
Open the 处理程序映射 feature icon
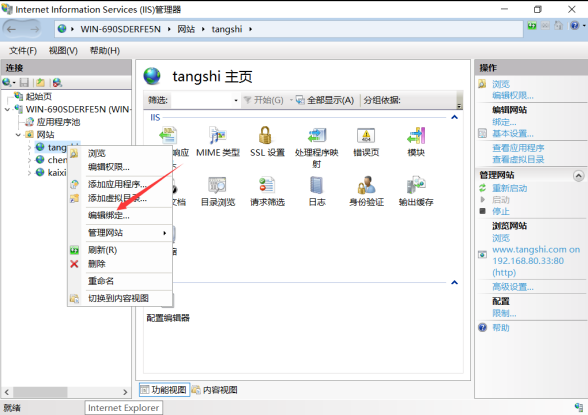[x=317, y=135]
